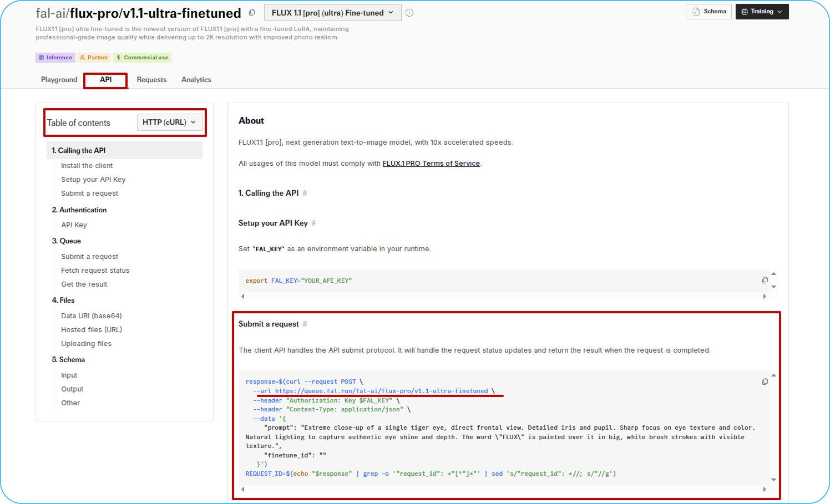Click the up arrow in the curl code block
This screenshot has height=504, width=830.
click(773, 375)
